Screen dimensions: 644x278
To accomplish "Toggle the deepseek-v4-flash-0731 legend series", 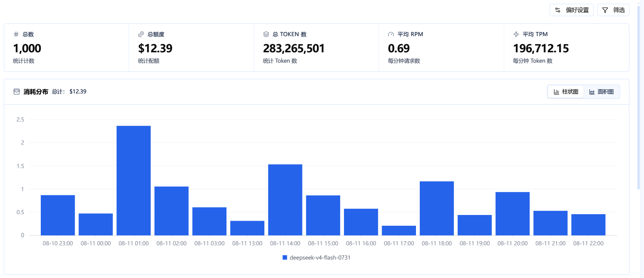I will 317,258.
